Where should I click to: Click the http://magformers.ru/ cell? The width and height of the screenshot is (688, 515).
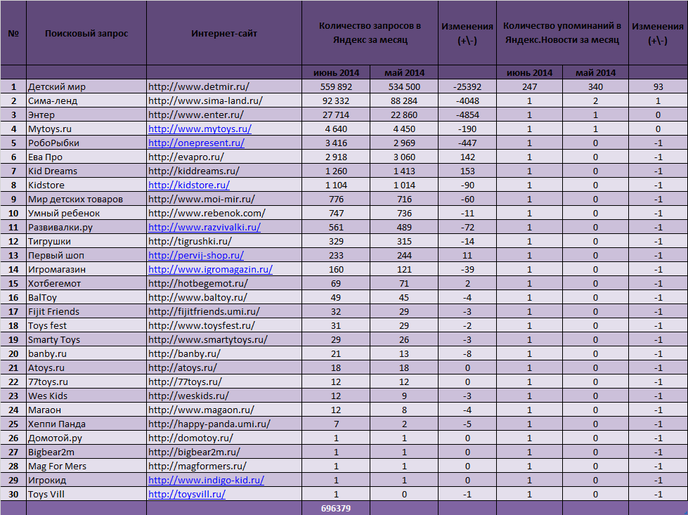point(224,466)
